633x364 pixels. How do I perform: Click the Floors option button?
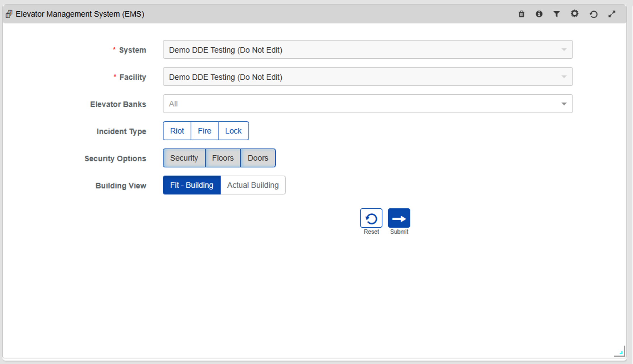tap(223, 158)
